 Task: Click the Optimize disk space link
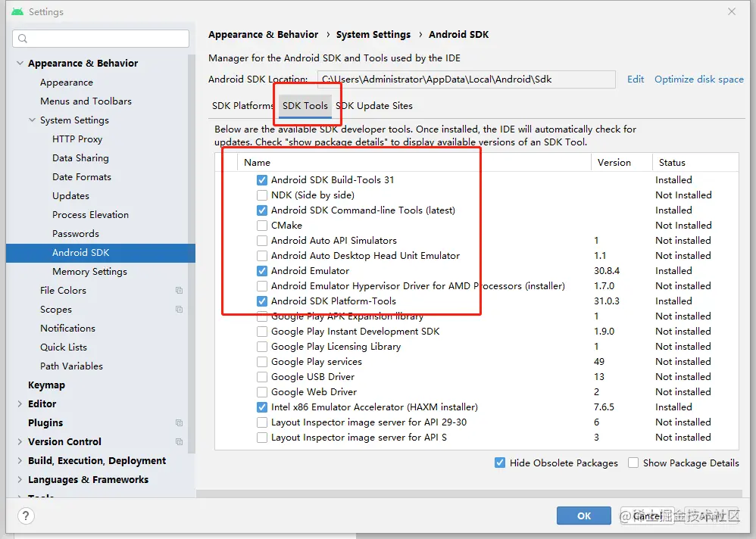pyautogui.click(x=698, y=79)
